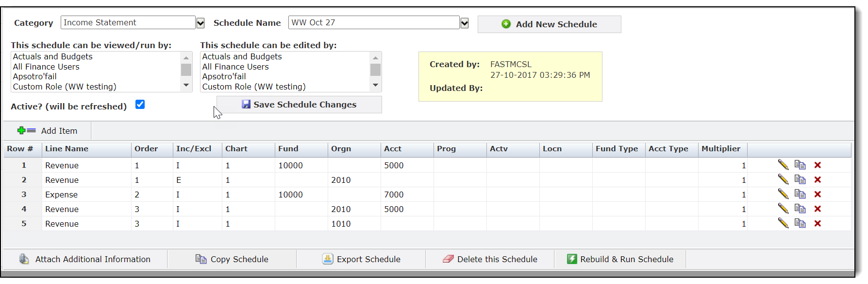Delete row 3 using the red X
The image size is (868, 284).
tap(818, 195)
